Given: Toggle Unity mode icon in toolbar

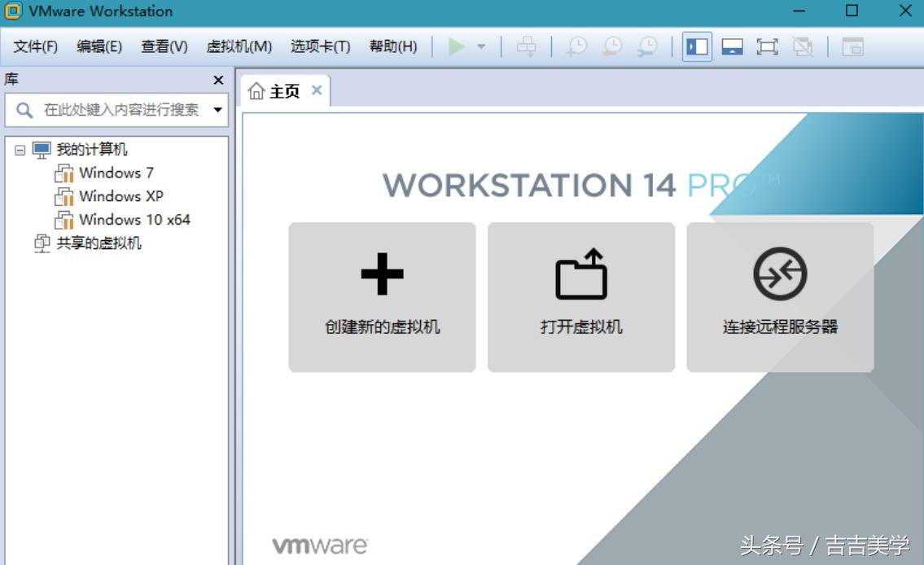Looking at the screenshot, I should coord(803,46).
